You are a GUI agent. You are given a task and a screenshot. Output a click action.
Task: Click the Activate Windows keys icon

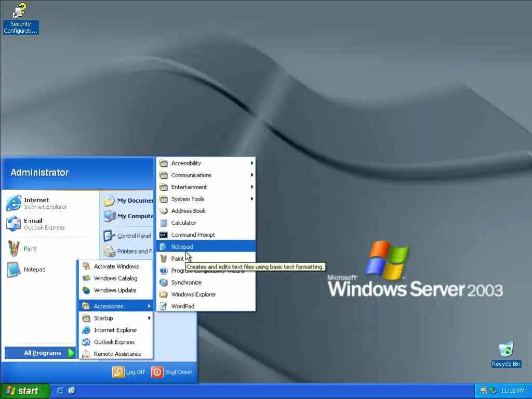[87, 267]
